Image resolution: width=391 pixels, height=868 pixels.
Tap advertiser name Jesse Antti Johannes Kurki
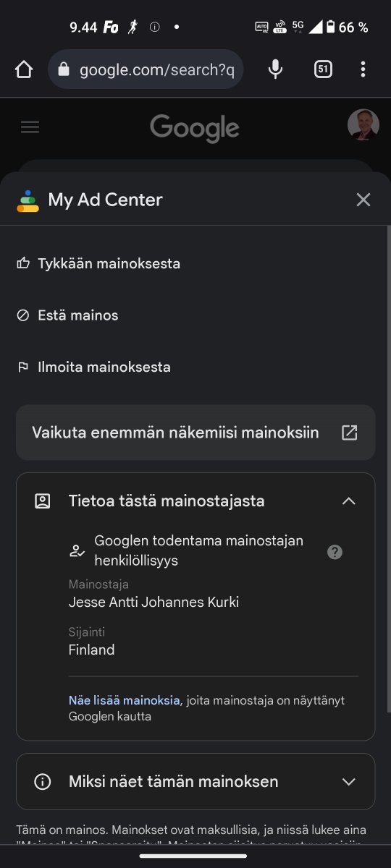(x=154, y=602)
